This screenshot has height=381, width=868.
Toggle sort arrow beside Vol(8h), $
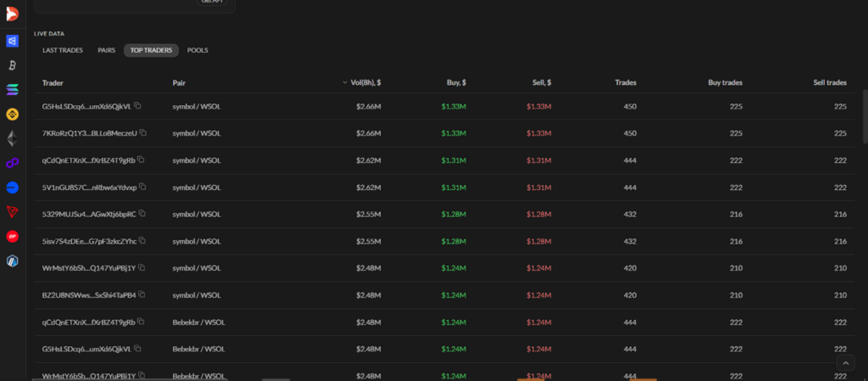345,82
